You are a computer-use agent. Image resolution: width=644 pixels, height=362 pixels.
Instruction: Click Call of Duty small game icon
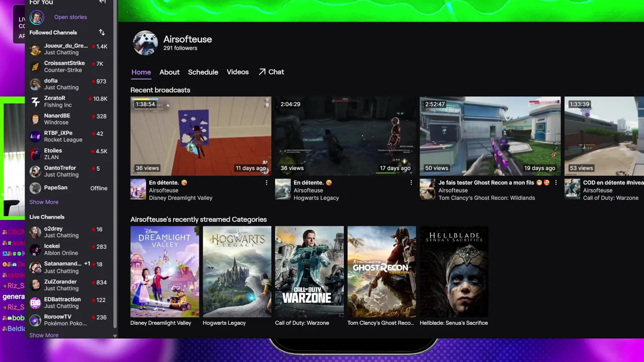click(572, 190)
